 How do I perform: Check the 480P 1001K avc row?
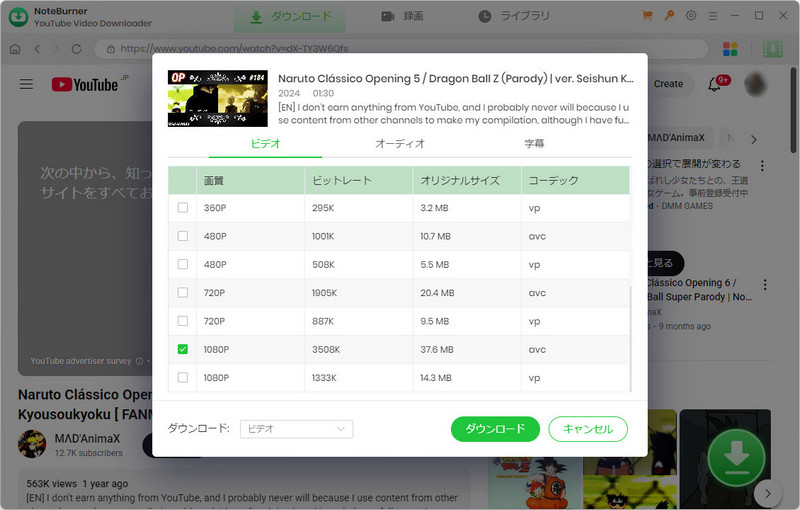coord(183,236)
